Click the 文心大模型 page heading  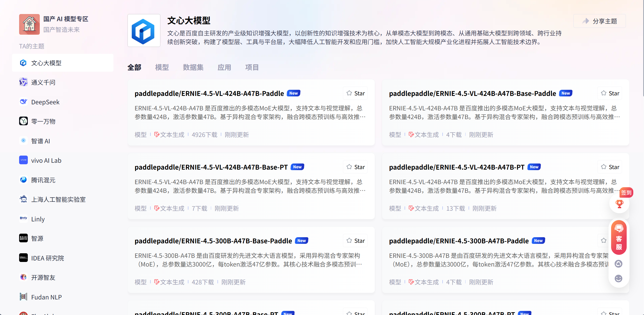tap(189, 20)
